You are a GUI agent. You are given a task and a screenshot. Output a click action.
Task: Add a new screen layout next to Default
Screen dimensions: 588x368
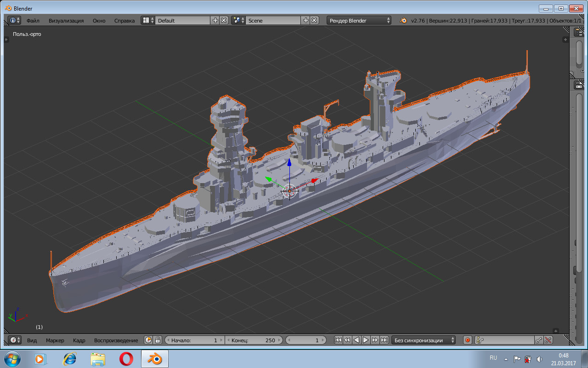coord(215,20)
